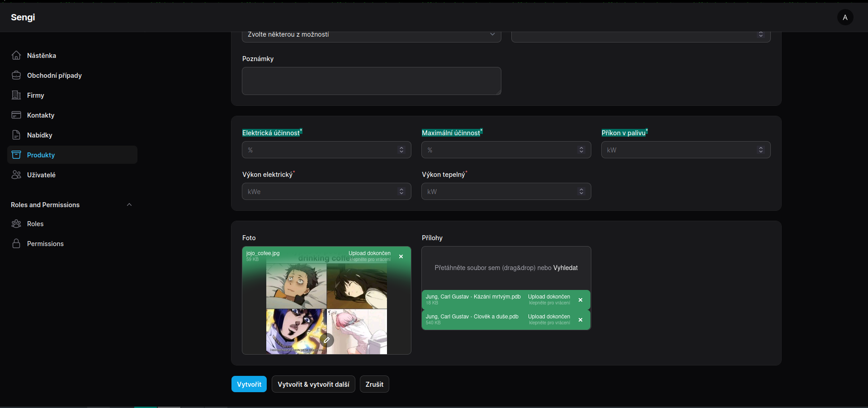Open Obchodní případy in the sidebar

(x=72, y=75)
